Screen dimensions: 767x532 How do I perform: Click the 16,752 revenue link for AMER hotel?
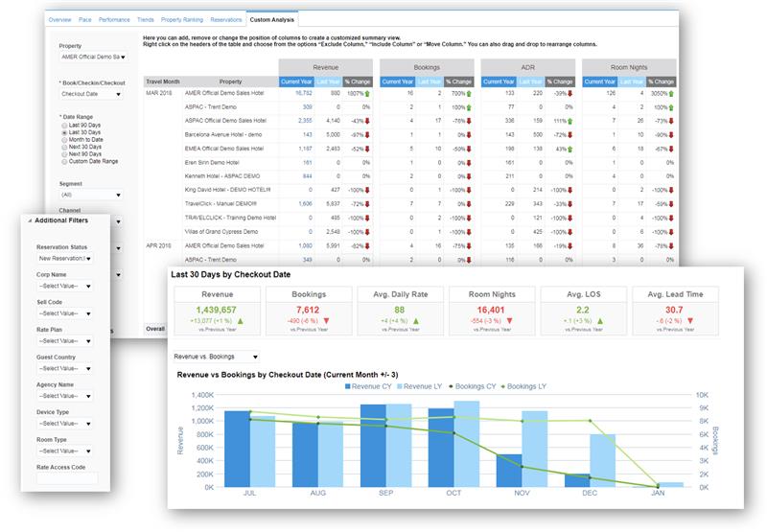pyautogui.click(x=303, y=94)
